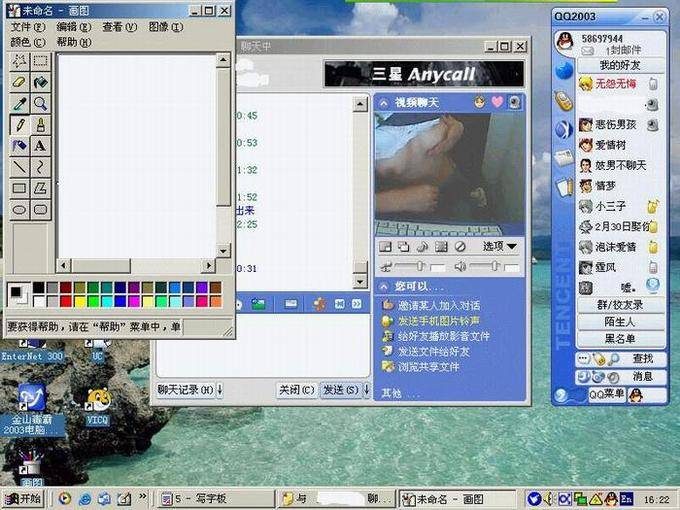Select the Rectangle shape tool in Paint
Screen dimensions: 680x510
20,189
